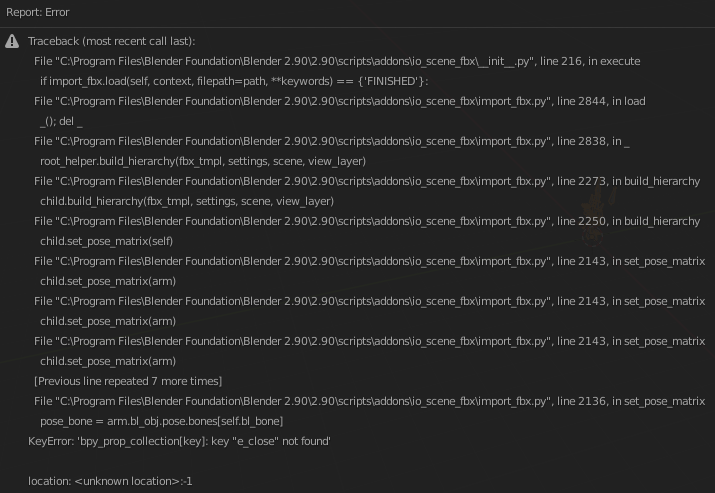Viewport: 715px width, 493px height.
Task: Click the 'child.build_hierarchy(fbx_tmpl' code line
Action: click(x=187, y=202)
